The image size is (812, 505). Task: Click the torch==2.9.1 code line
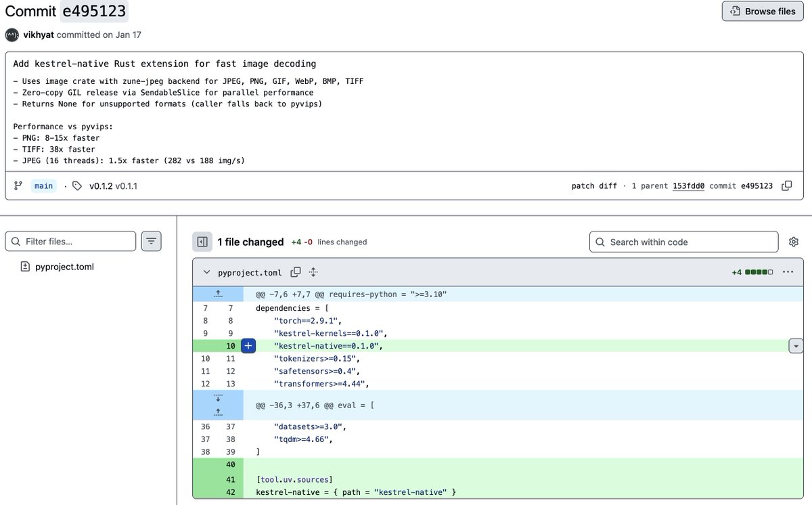coord(309,320)
